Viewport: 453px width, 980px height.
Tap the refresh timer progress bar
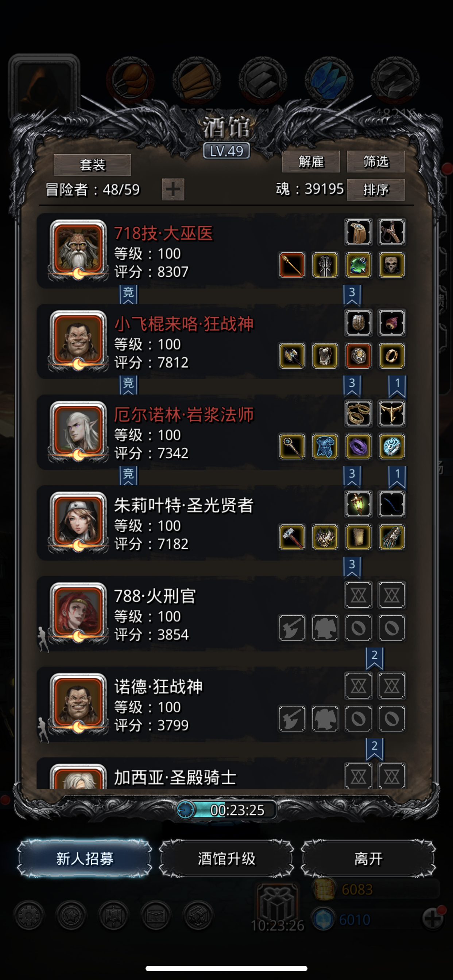click(x=227, y=810)
